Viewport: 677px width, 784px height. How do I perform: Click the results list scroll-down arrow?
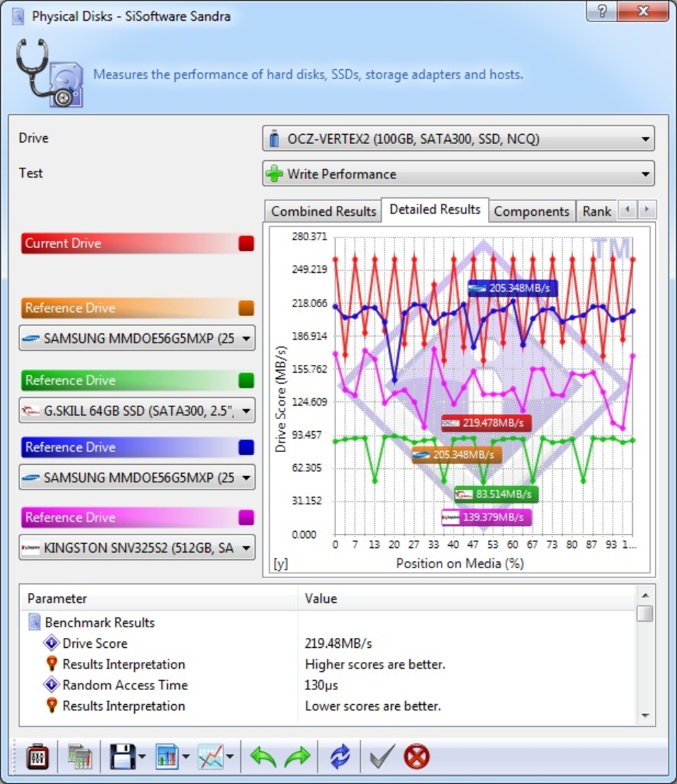[x=645, y=716]
